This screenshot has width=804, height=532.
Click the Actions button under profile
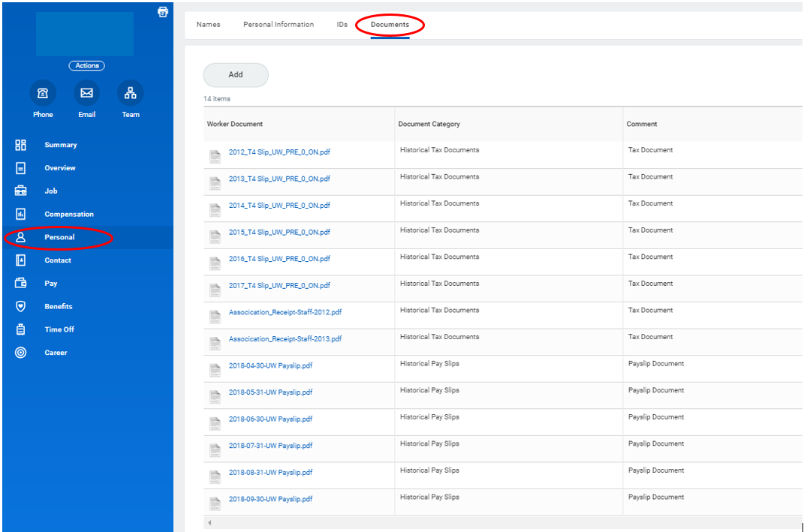click(86, 66)
